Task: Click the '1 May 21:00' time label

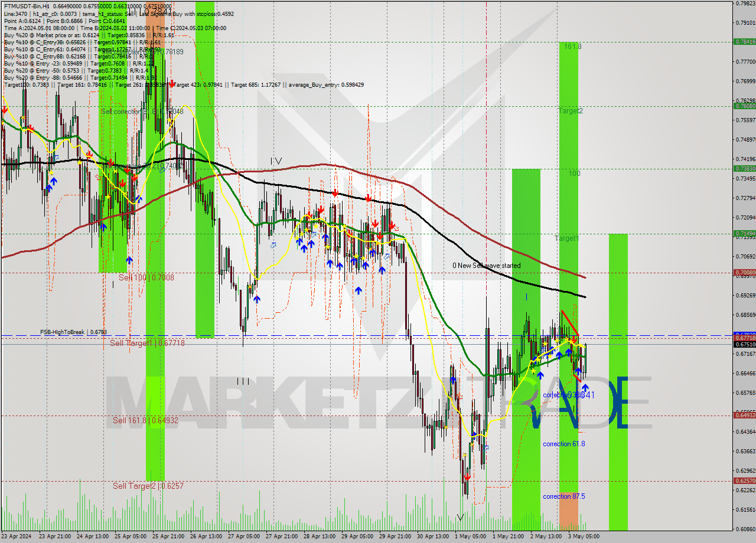Action: pos(508,537)
